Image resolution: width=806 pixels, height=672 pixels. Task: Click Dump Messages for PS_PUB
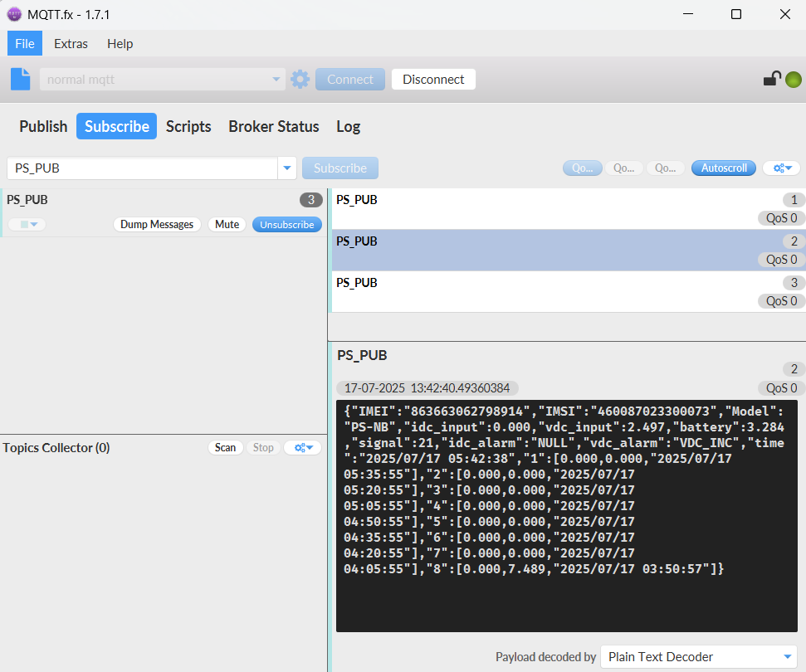(x=157, y=225)
